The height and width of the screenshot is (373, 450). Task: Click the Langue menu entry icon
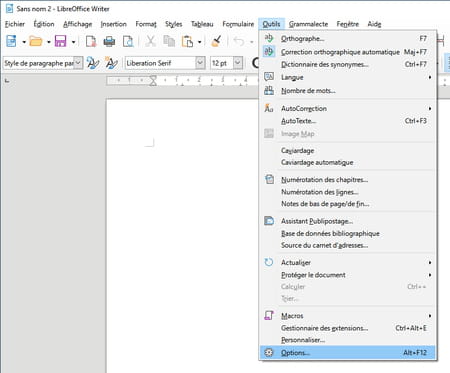coord(269,77)
